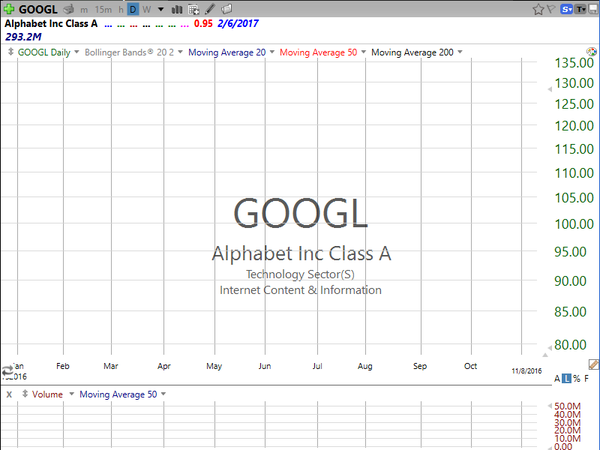
Task: Click the add data column grid icon
Action: point(194,9)
